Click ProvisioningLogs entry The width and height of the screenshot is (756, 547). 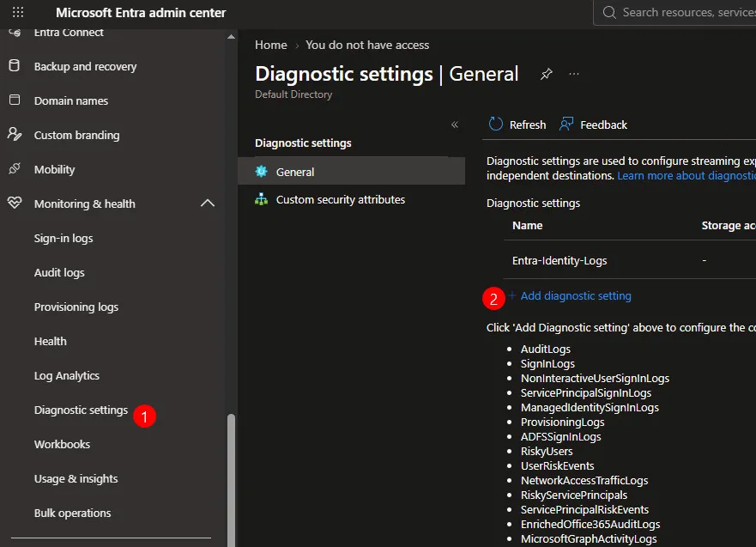point(562,422)
